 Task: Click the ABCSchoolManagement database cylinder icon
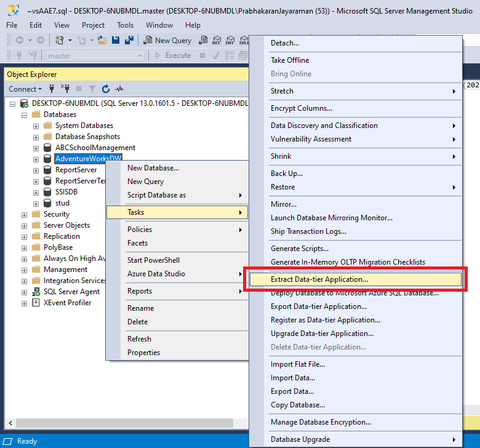[x=47, y=148]
